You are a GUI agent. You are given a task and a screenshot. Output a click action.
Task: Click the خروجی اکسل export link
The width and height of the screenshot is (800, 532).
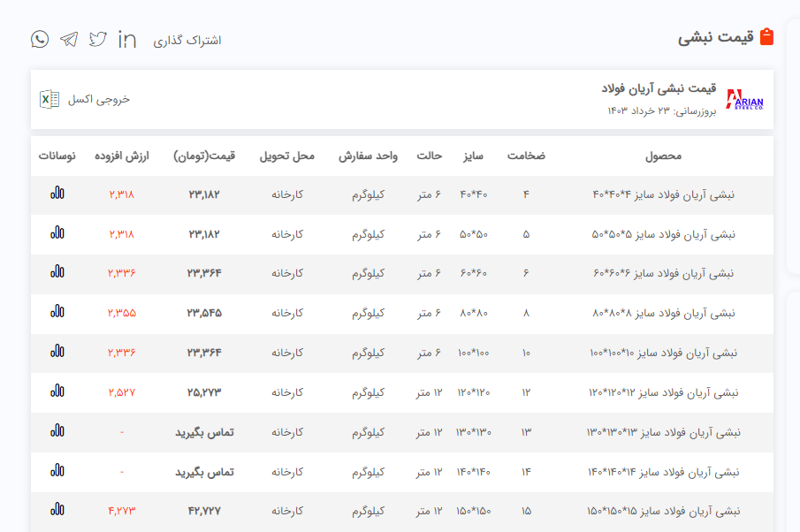[98, 99]
